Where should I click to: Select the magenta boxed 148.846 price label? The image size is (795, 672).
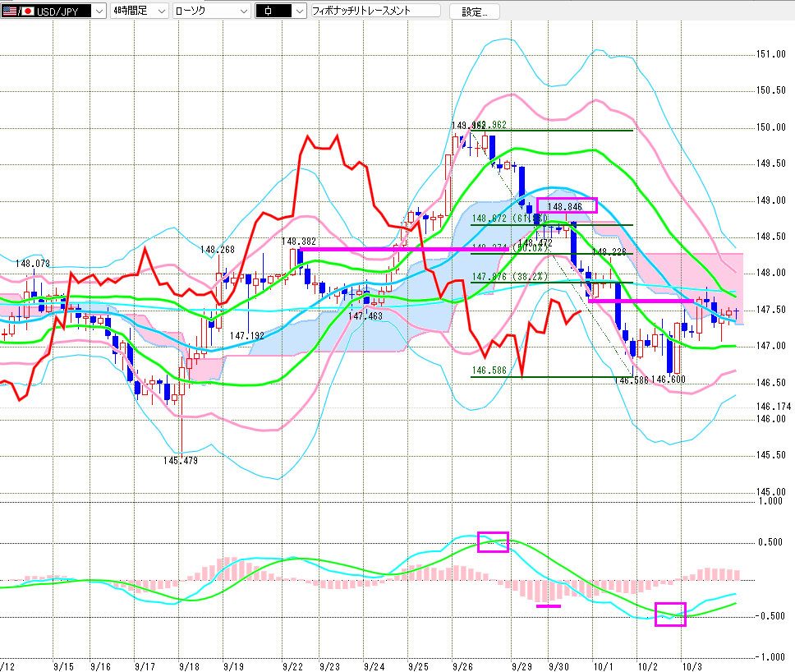point(567,205)
